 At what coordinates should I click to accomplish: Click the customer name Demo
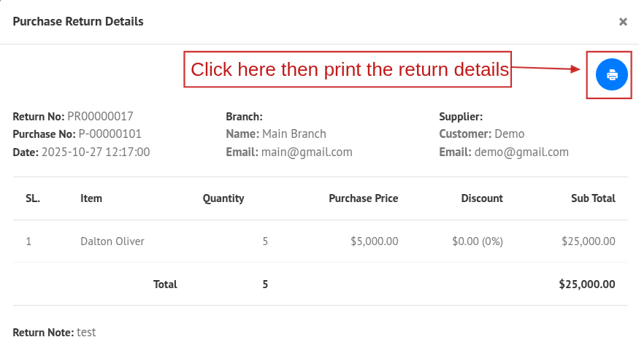(510, 134)
